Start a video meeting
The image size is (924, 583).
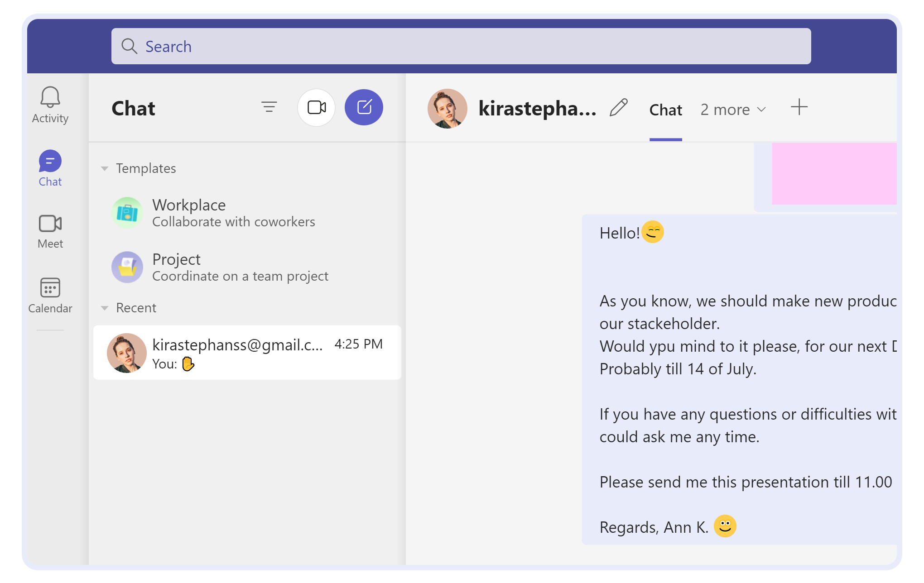[316, 107]
